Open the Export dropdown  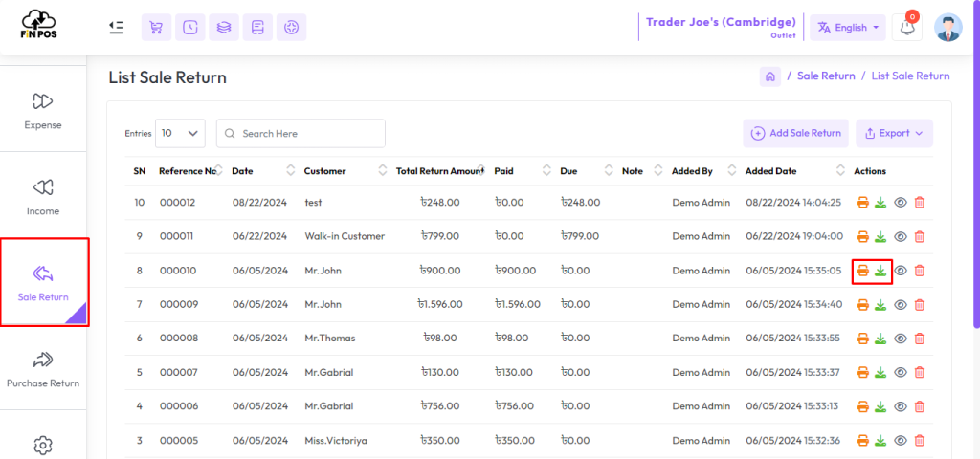[x=894, y=133]
